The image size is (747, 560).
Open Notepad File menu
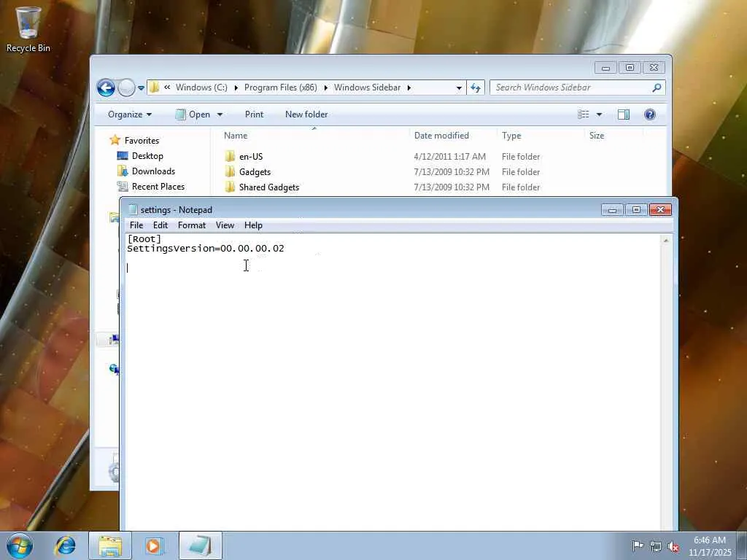(136, 225)
